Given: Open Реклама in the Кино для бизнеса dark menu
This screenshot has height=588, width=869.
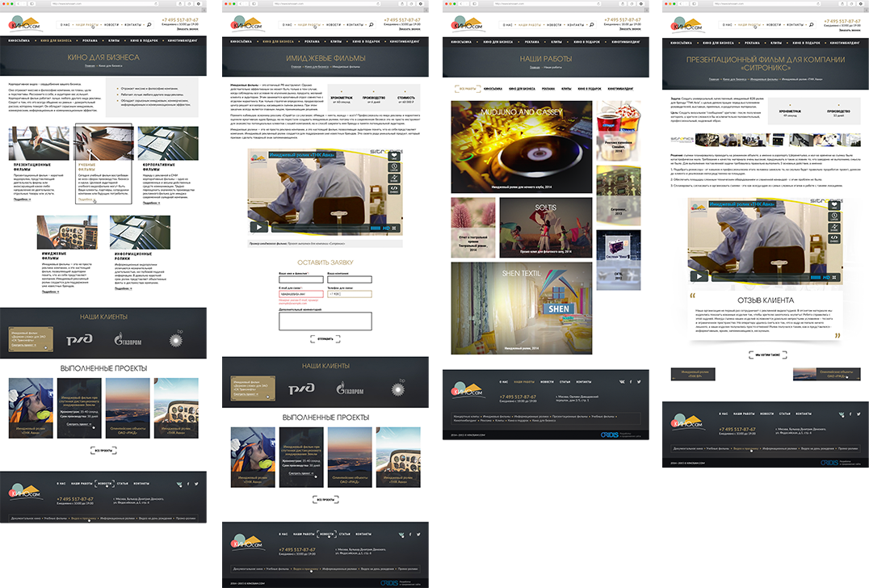Looking at the screenshot, I should 90,40.
